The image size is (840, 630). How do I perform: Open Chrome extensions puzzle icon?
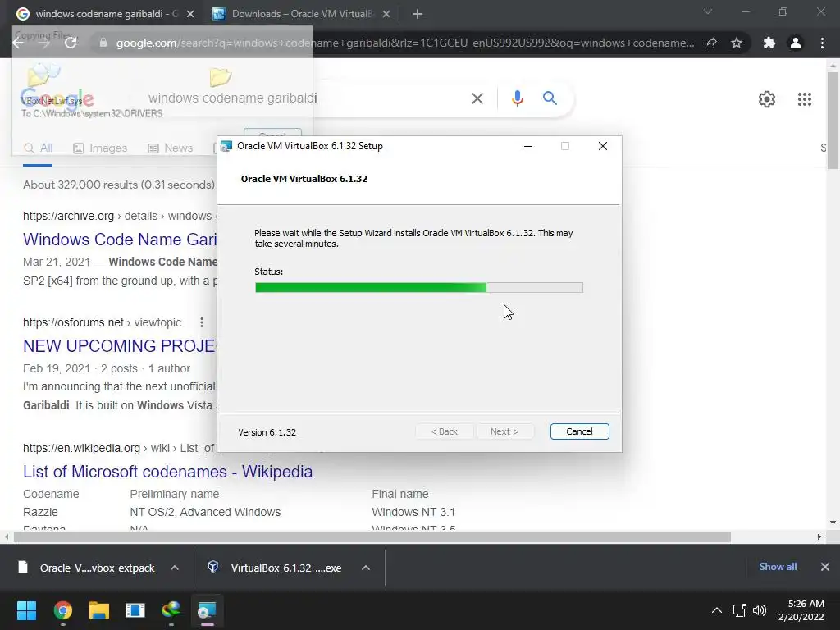pos(769,43)
